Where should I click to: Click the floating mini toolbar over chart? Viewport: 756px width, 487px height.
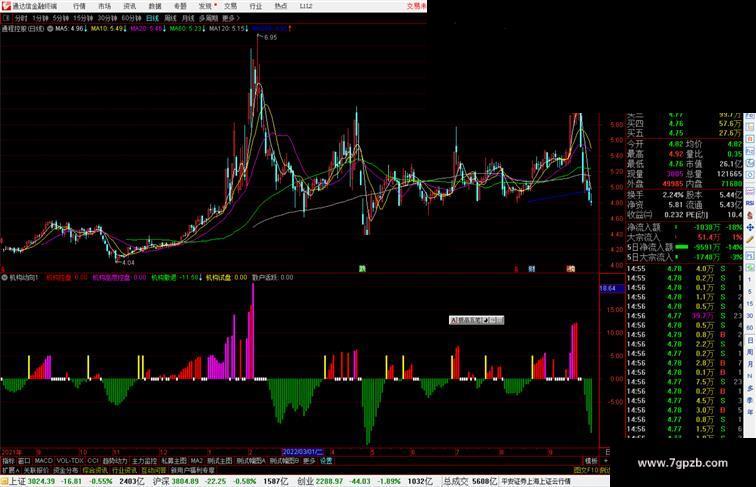click(x=476, y=320)
